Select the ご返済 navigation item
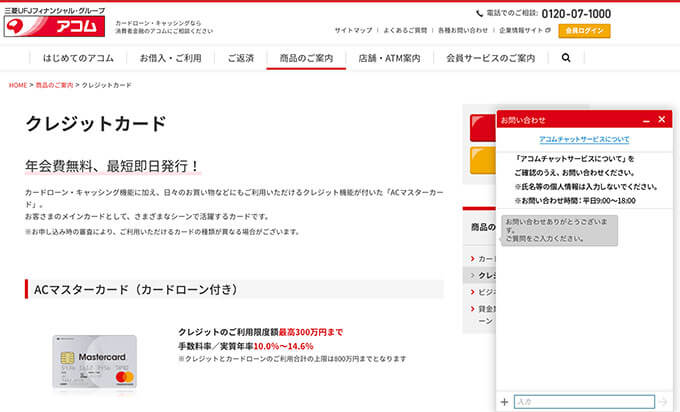This screenshot has width=680, height=412. tap(241, 58)
